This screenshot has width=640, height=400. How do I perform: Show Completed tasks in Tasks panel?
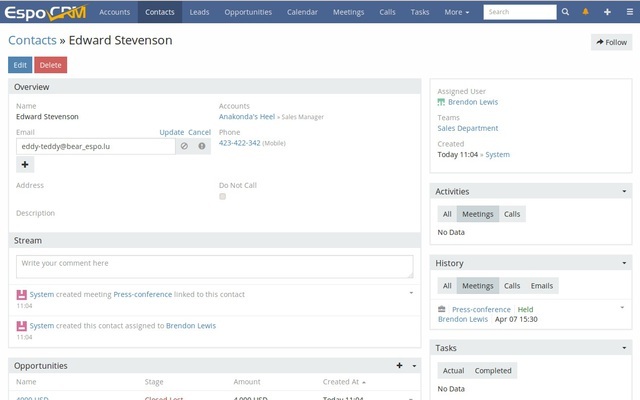tap(493, 370)
